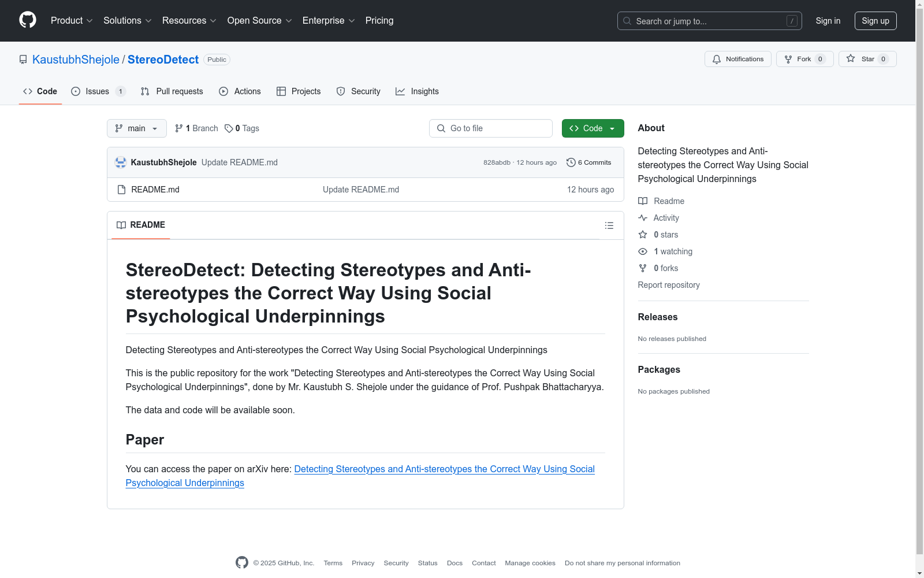Open the README outline list icon

point(609,225)
